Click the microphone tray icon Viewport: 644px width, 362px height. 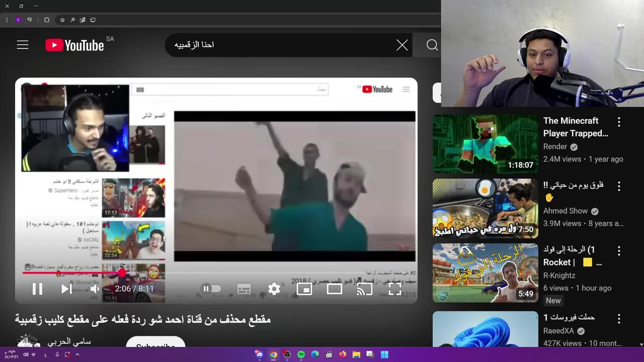(x=57, y=354)
